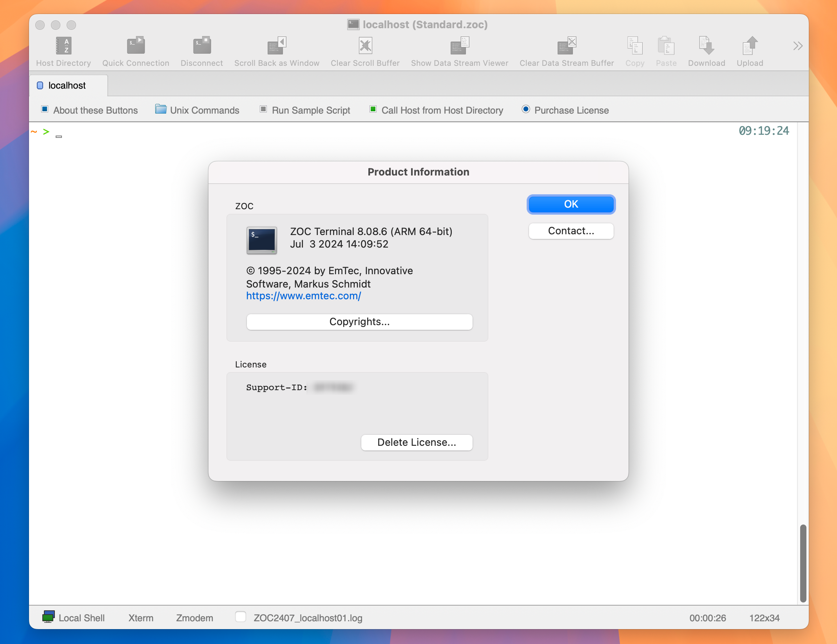Open Contact information dialog
837x644 pixels.
point(571,231)
